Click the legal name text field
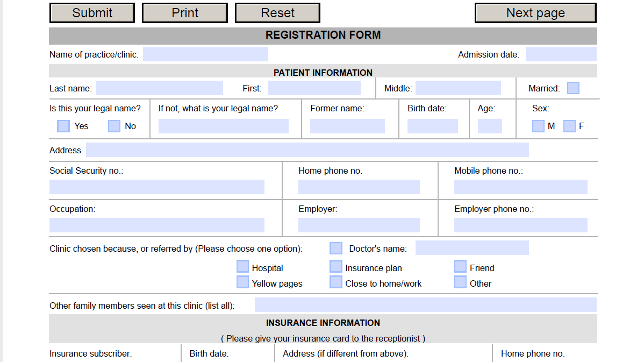This screenshot has height=362, width=644. 224,126
